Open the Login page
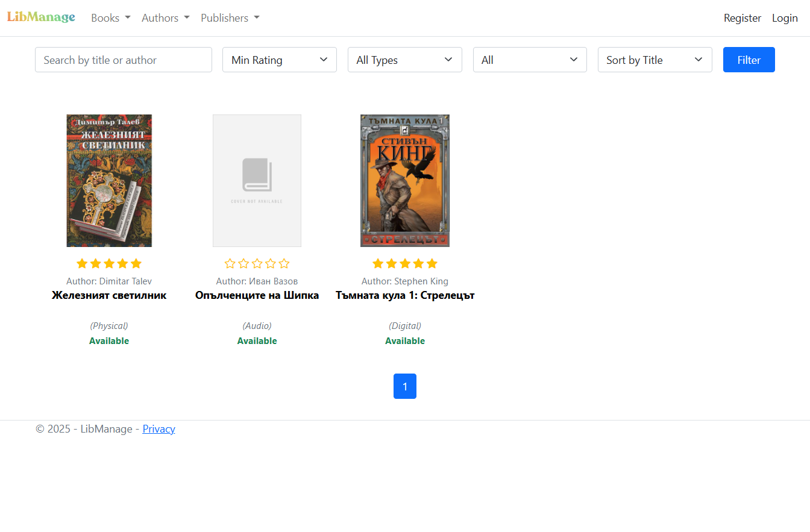 pyautogui.click(x=785, y=18)
